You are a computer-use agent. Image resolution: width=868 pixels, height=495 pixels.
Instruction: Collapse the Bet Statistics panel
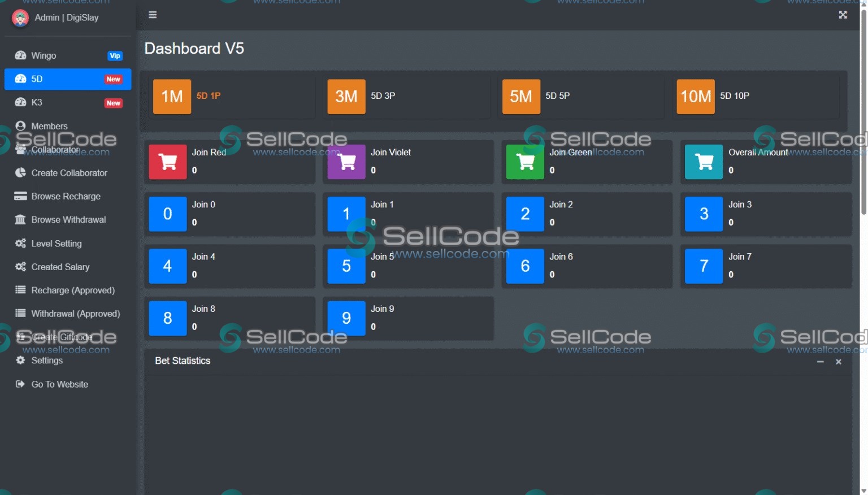pyautogui.click(x=820, y=362)
